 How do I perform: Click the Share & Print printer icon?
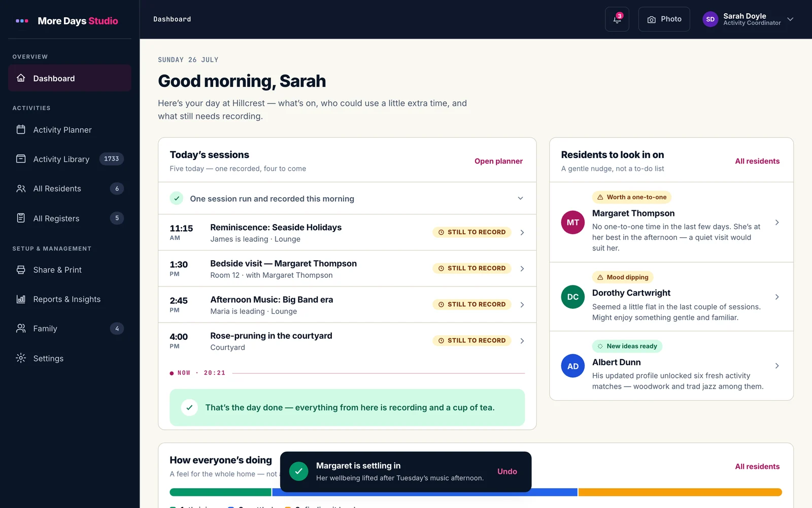[x=21, y=270]
